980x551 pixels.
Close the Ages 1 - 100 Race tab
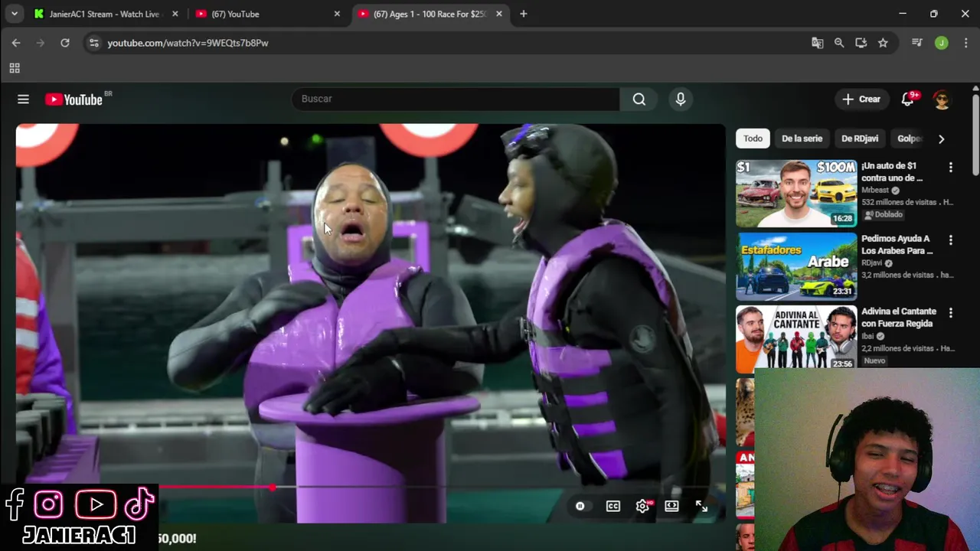pos(499,14)
